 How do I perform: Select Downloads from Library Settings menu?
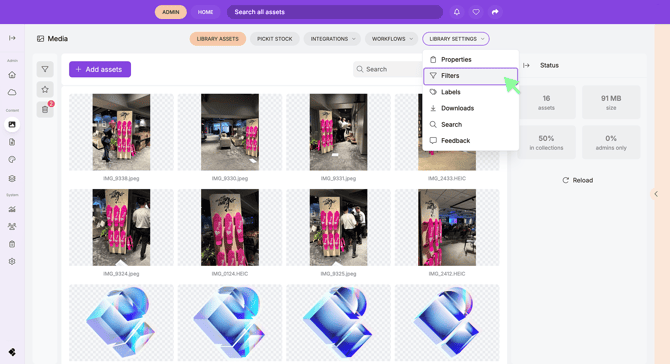(x=470, y=108)
